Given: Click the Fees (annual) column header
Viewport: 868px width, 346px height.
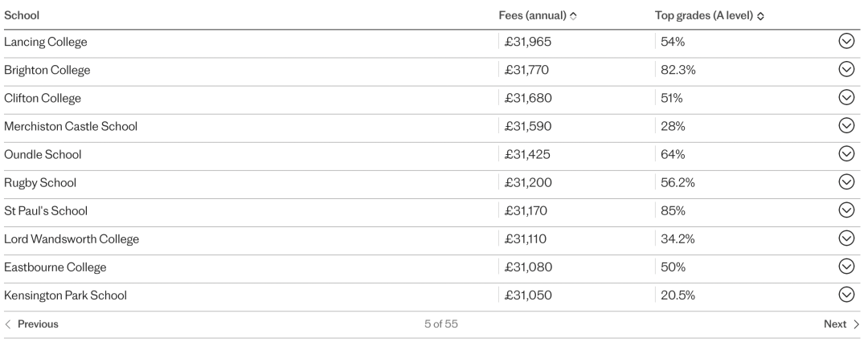Looking at the screenshot, I should coord(533,15).
